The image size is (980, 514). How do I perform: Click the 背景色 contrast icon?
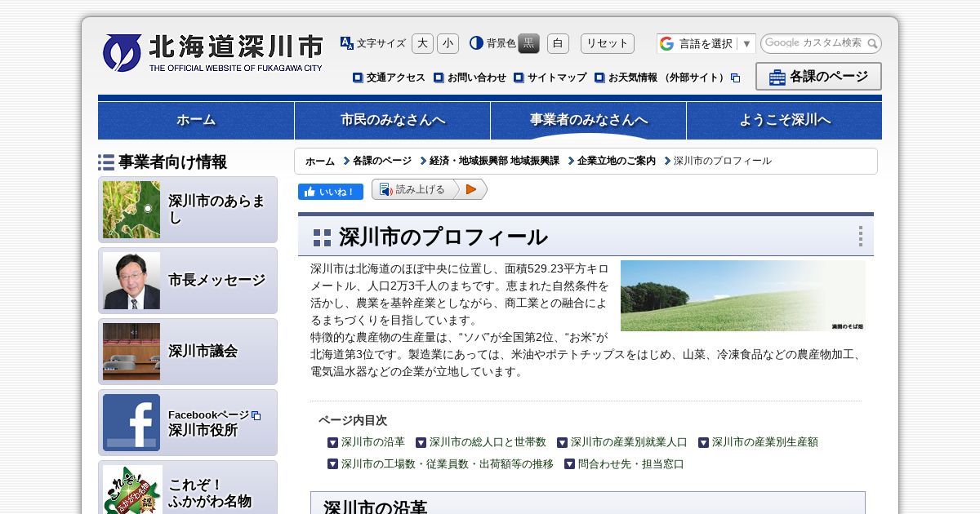point(476,43)
